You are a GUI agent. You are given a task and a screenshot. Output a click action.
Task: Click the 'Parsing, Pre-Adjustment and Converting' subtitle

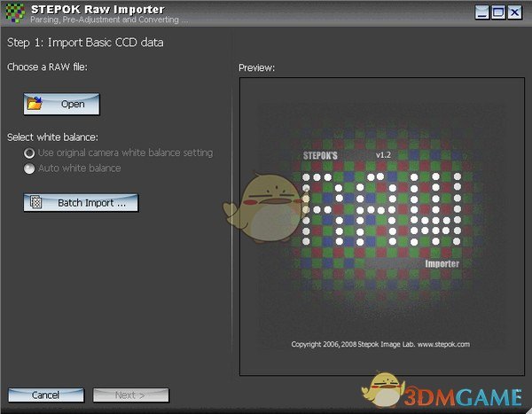coord(109,20)
